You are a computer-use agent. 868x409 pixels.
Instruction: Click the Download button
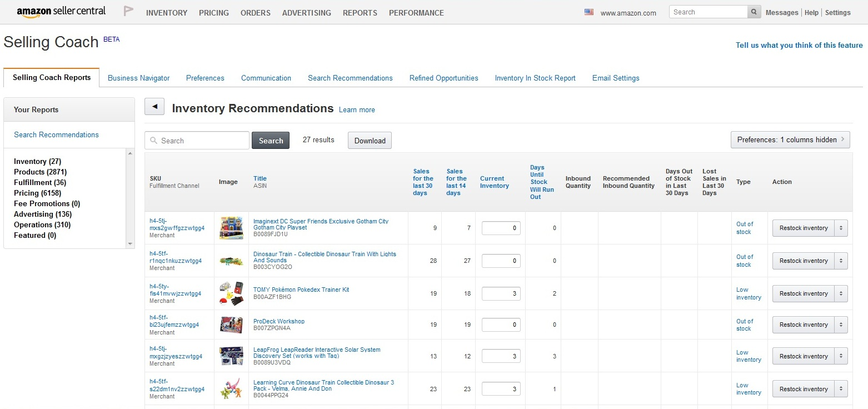point(369,140)
